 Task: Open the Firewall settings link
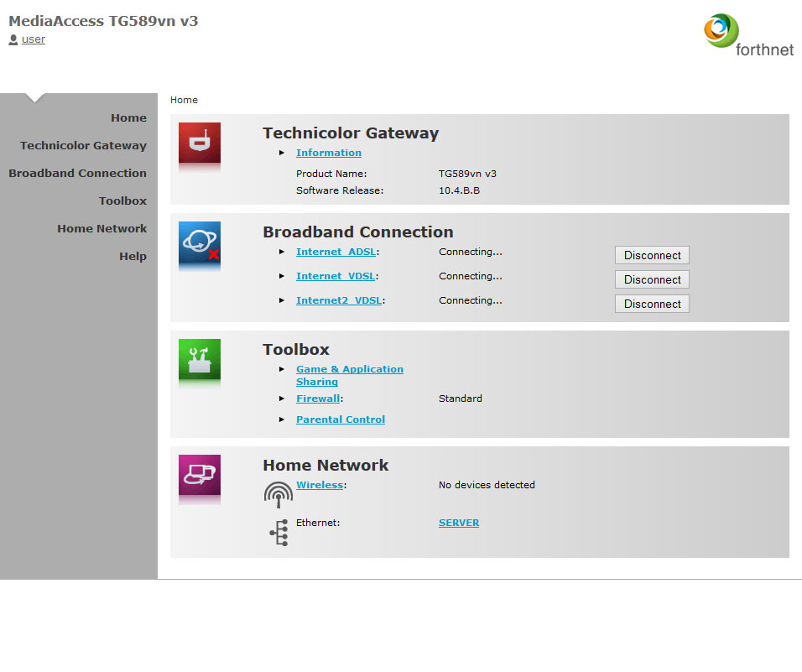coord(318,399)
